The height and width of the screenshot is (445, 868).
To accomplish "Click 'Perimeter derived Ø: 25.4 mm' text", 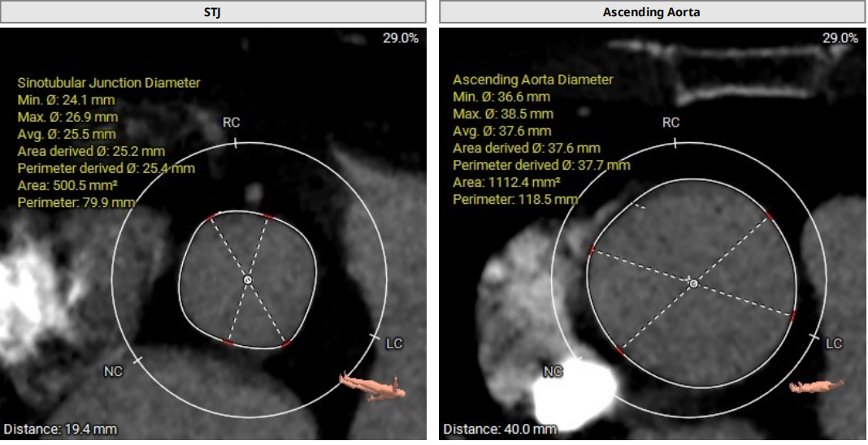I will tap(106, 168).
